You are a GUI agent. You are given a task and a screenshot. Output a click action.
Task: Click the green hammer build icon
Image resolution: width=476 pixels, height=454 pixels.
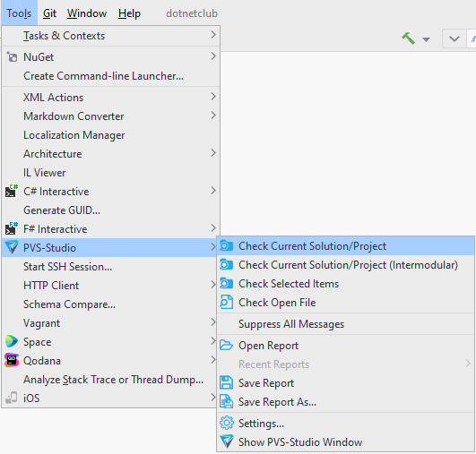pos(408,39)
